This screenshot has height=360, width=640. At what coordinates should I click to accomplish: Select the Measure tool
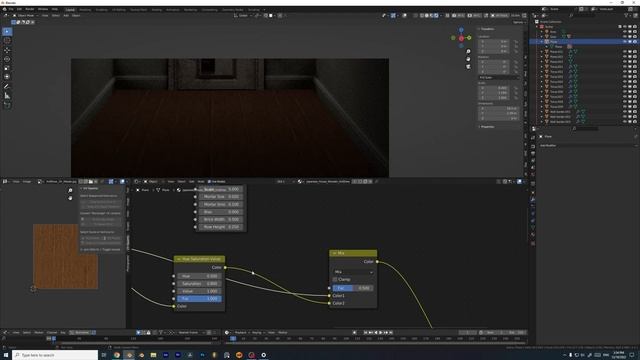7,96
